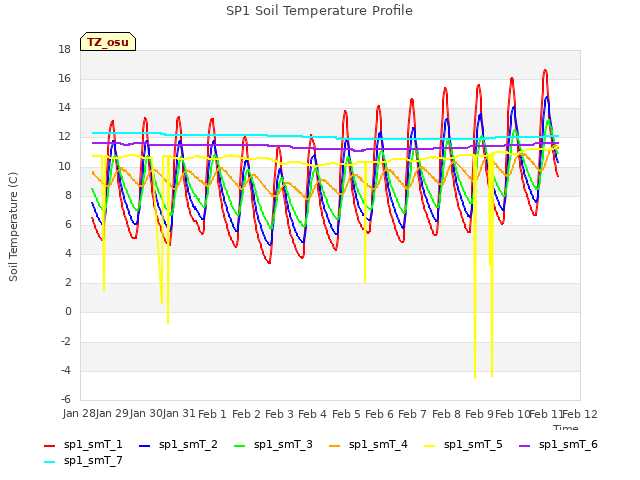Click the 2 y-axis tick label

[68, 282]
